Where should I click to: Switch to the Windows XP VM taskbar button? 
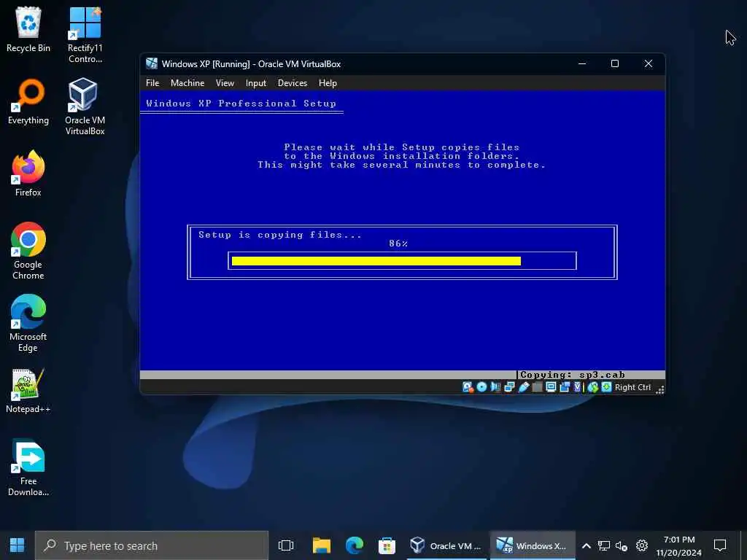click(x=532, y=545)
